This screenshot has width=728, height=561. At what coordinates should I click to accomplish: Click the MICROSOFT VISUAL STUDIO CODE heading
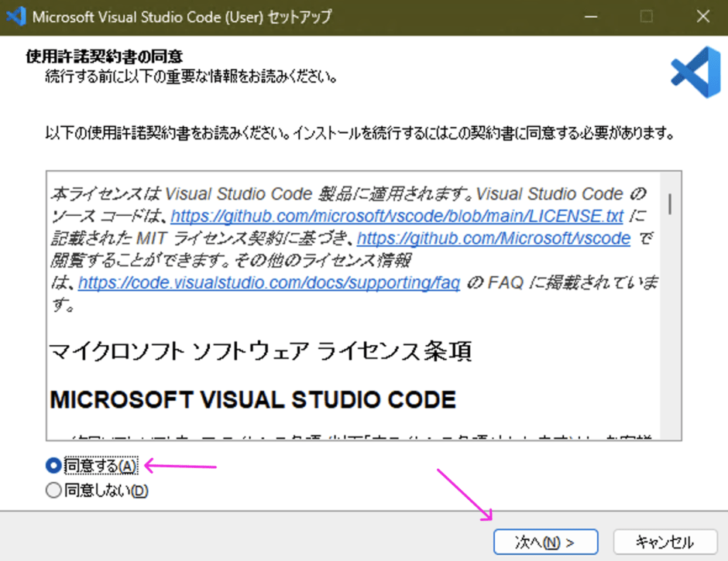[x=253, y=399]
